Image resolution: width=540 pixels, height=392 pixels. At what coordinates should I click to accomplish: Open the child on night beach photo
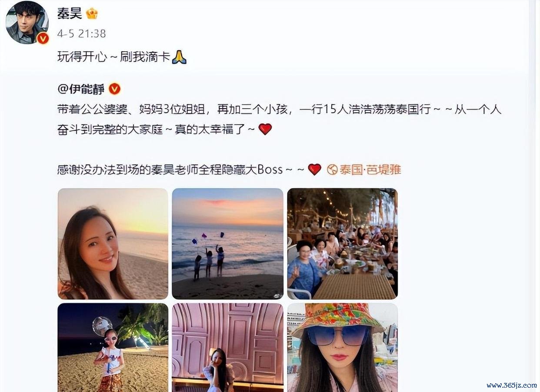click(113, 347)
